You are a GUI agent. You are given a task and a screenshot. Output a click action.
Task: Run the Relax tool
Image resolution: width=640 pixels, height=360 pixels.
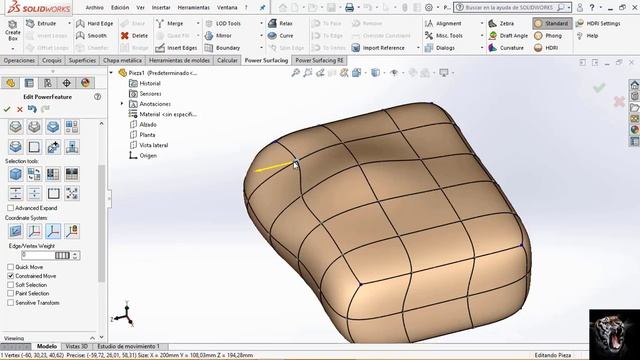[280, 24]
